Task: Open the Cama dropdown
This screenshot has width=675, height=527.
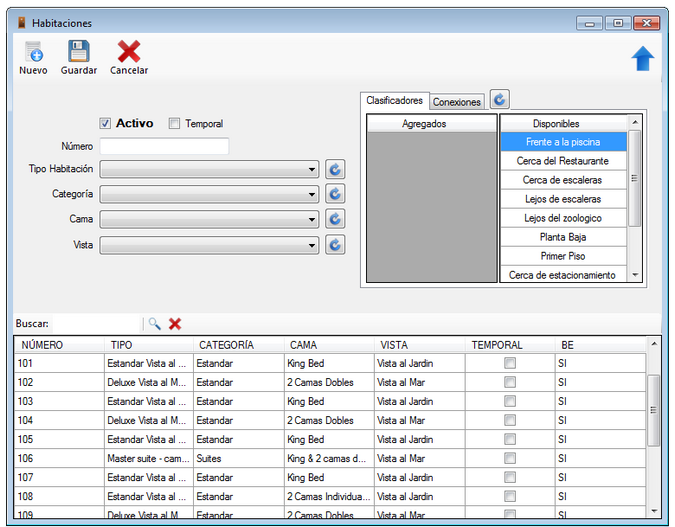Action: pos(209,219)
